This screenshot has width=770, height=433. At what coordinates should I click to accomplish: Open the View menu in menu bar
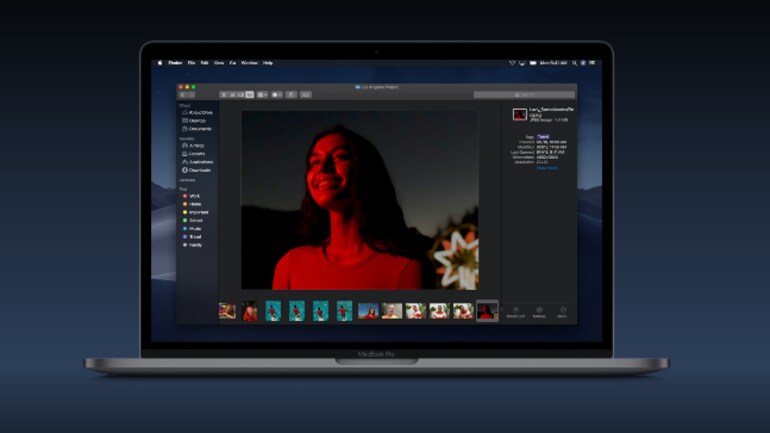[218, 62]
